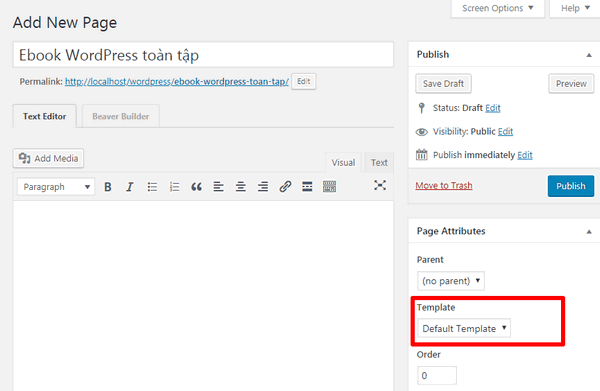Click Save Draft
600x391 pixels.
[x=443, y=83]
